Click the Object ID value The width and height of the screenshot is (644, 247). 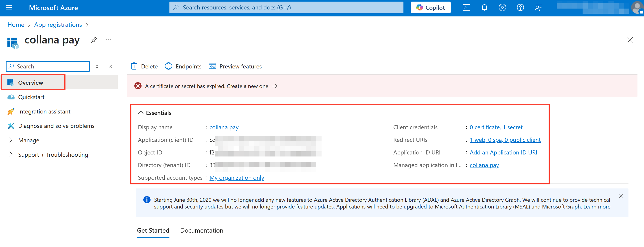(x=265, y=152)
